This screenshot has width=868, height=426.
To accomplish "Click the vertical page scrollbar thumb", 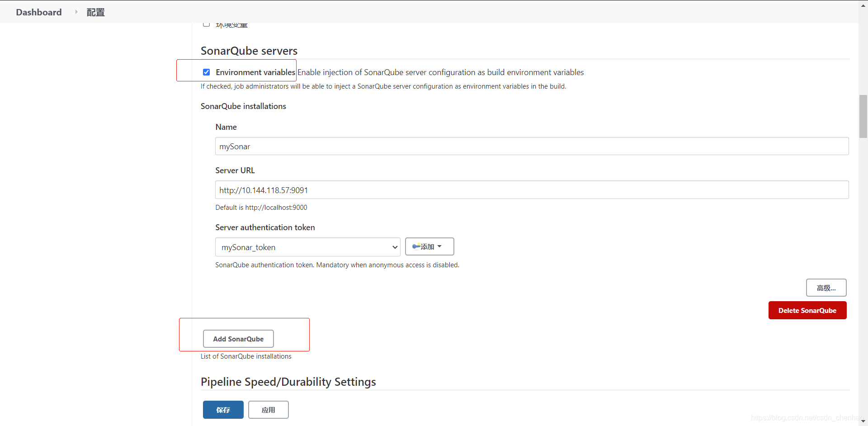I will click(x=863, y=116).
